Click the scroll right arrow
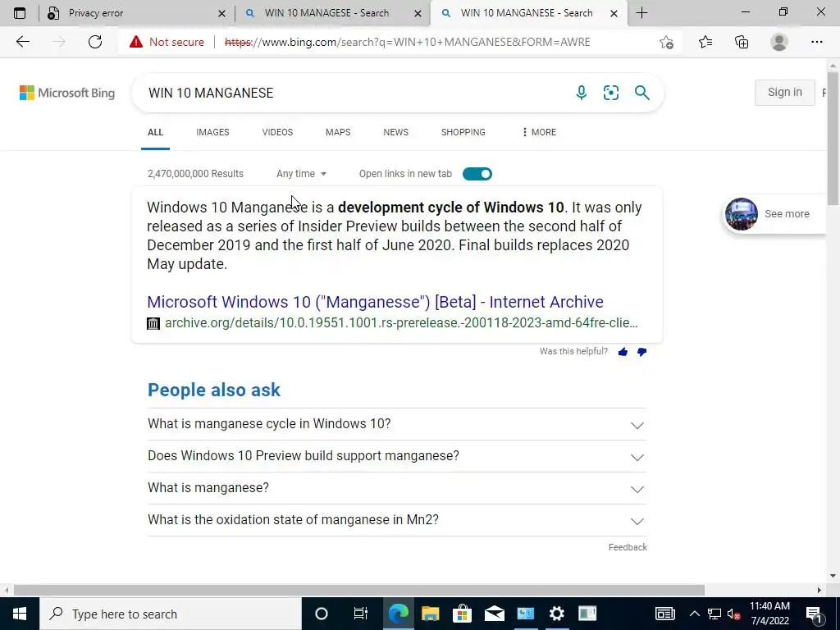This screenshot has height=630, width=840. [x=819, y=590]
